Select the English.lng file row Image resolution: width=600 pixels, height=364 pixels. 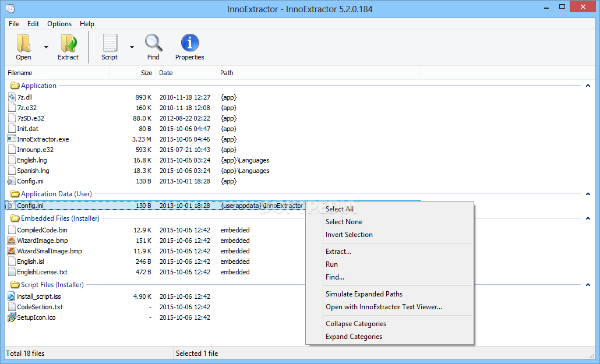point(213,160)
